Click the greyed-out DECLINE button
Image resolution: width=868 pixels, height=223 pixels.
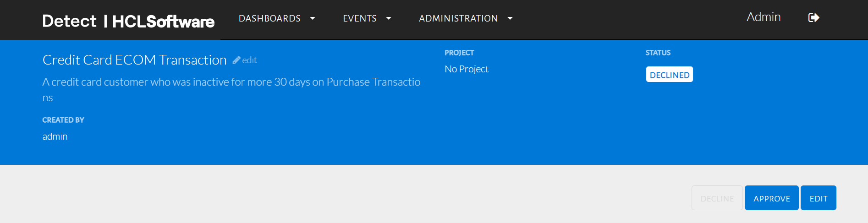(717, 198)
